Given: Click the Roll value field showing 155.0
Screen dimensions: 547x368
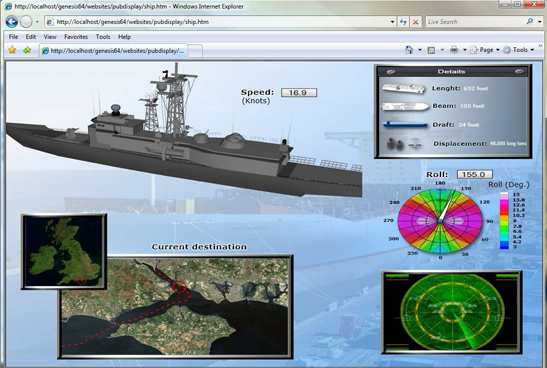Looking at the screenshot, I should click(475, 174).
